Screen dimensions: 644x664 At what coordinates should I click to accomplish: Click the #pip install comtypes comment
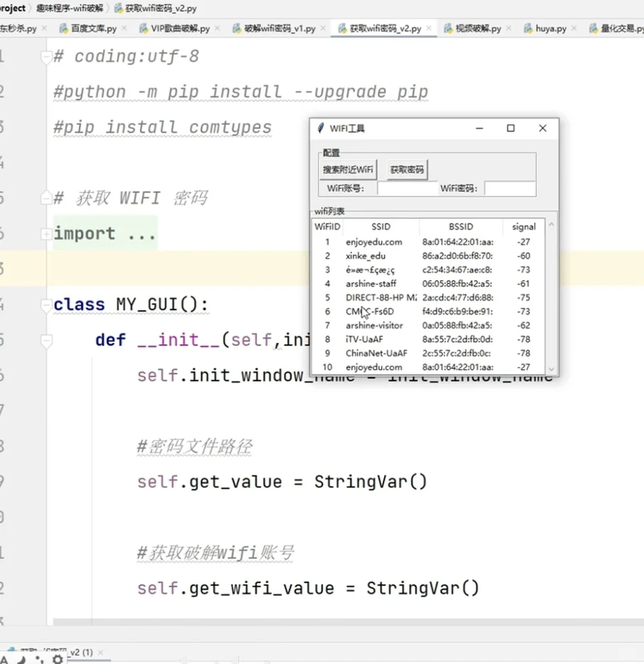[163, 127]
